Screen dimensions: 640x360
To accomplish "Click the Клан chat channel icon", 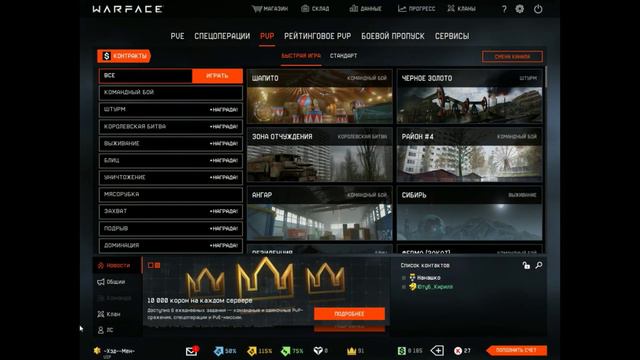I will (101, 314).
